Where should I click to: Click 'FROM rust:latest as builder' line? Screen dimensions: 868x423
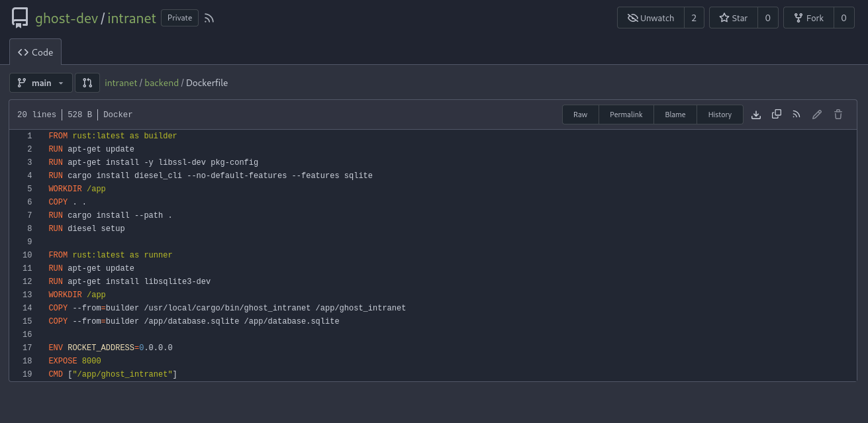(113, 136)
